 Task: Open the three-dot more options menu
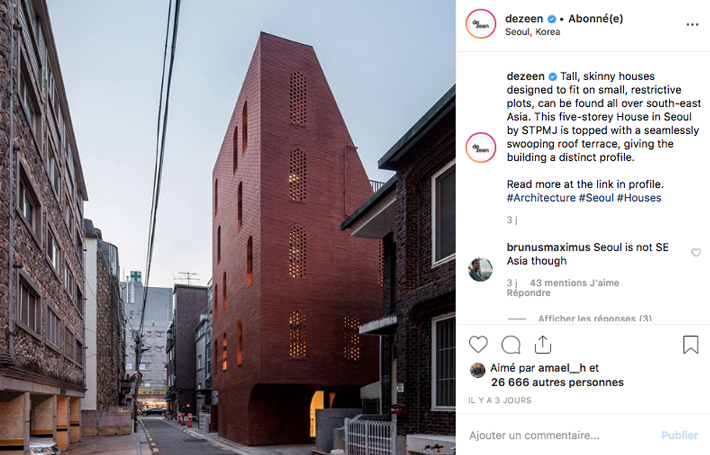(x=692, y=24)
